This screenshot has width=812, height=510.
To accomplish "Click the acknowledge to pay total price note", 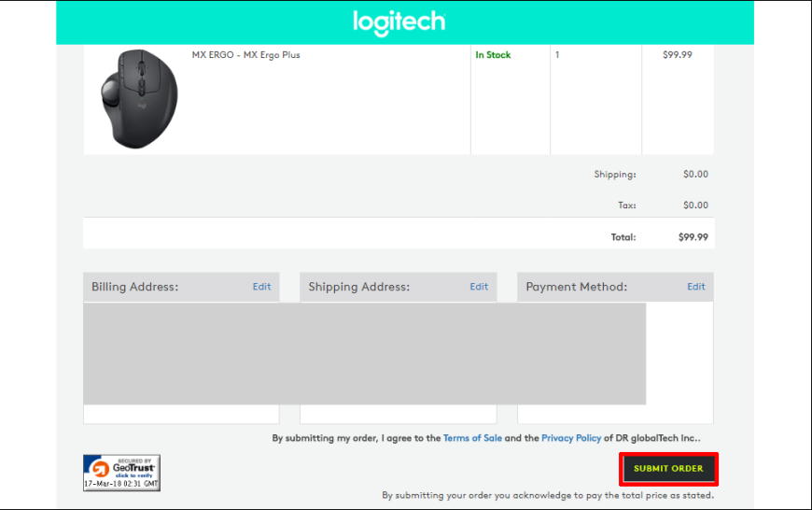I will pos(548,495).
